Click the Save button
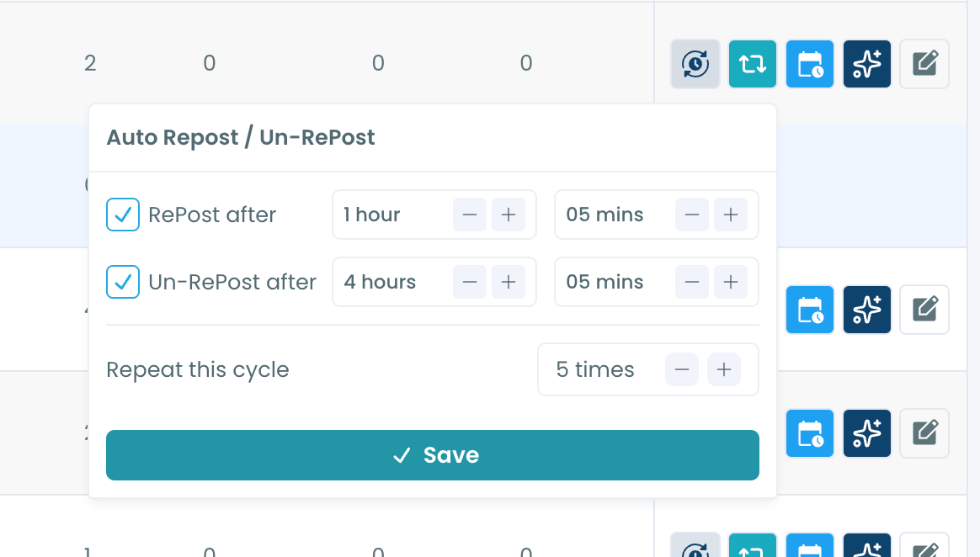The width and height of the screenshot is (980, 557). (x=433, y=455)
